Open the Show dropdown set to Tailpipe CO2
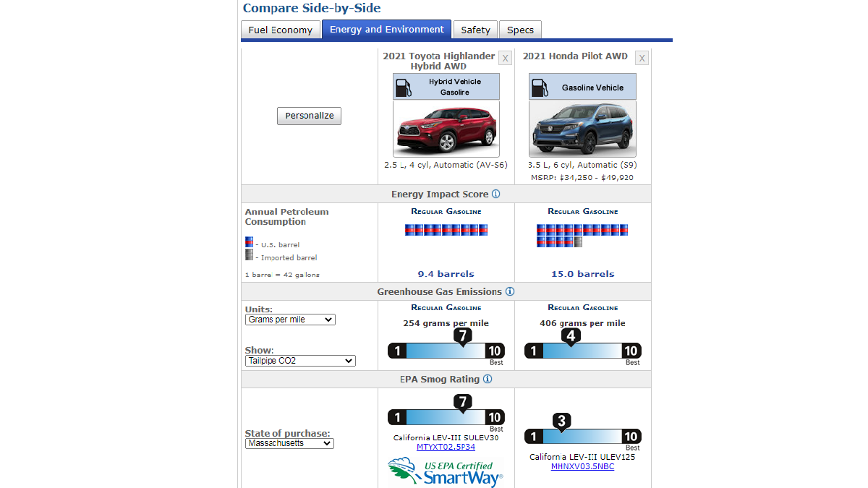Viewport: 868px width, 488px height. coord(300,361)
